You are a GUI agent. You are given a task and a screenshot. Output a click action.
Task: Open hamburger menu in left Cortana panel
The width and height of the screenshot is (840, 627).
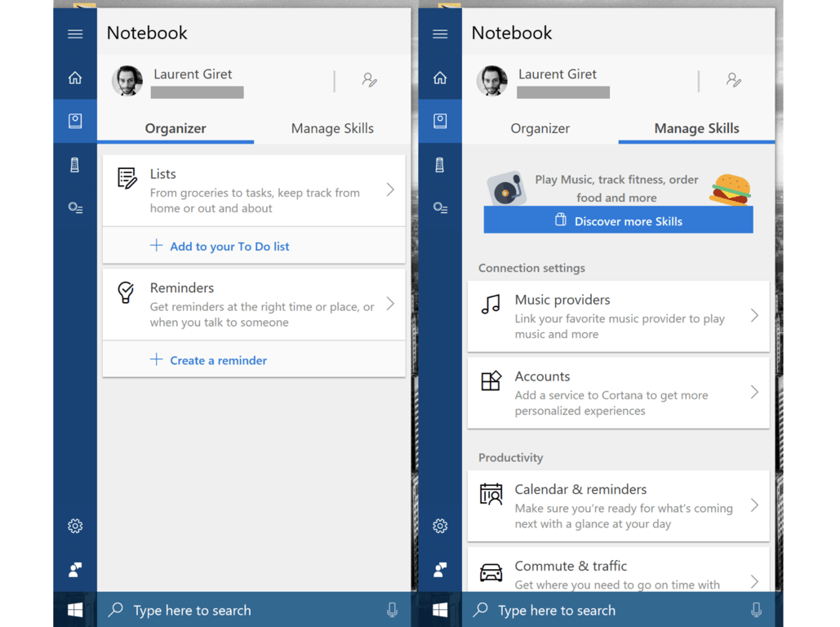pos(75,33)
